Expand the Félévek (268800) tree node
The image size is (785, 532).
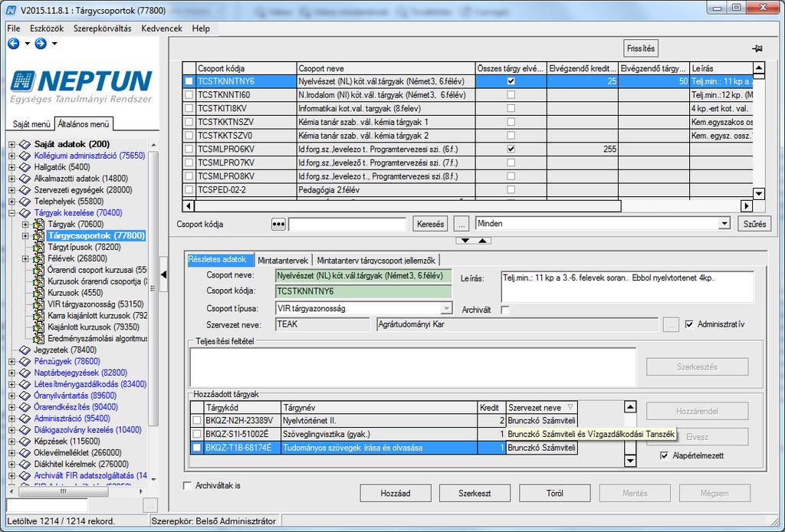[25, 259]
